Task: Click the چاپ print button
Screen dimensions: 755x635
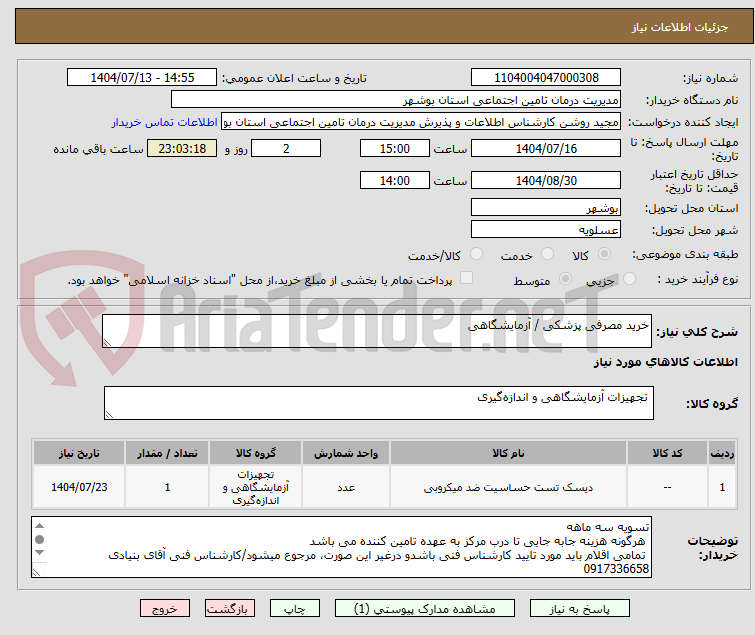Action: click(295, 608)
